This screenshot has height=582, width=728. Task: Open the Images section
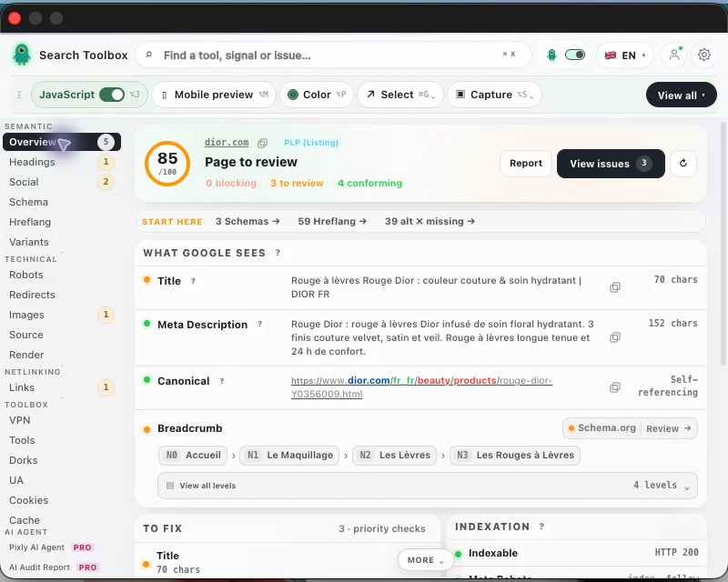click(62, 315)
